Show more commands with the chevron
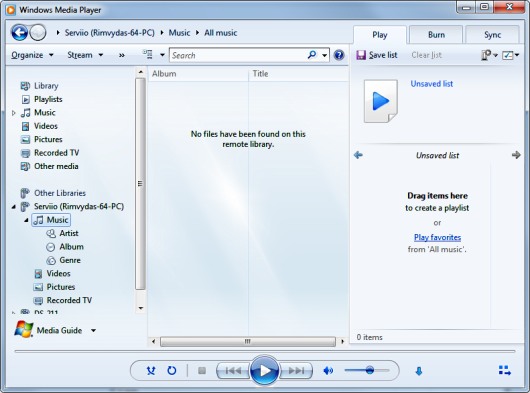The width and height of the screenshot is (530, 393). click(122, 55)
